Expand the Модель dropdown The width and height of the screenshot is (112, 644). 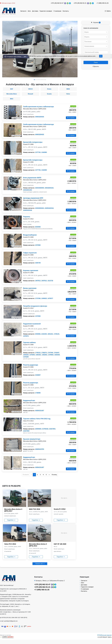[x=96, y=37]
